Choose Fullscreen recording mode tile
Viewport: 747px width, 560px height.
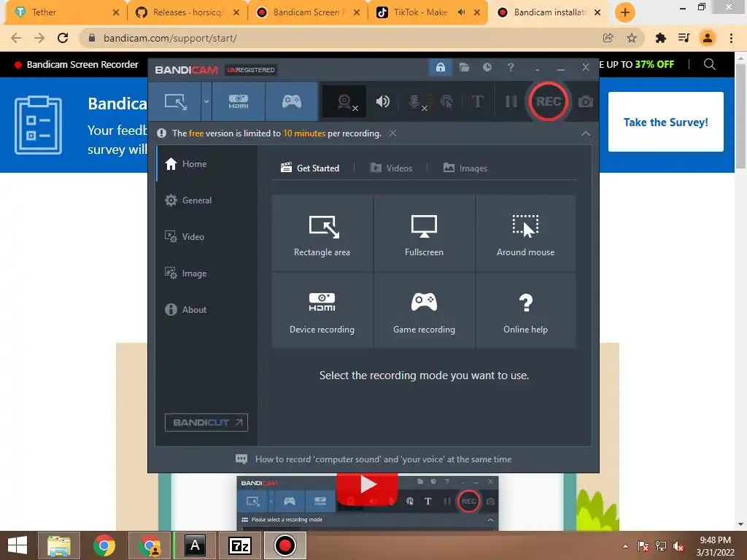pos(424,233)
